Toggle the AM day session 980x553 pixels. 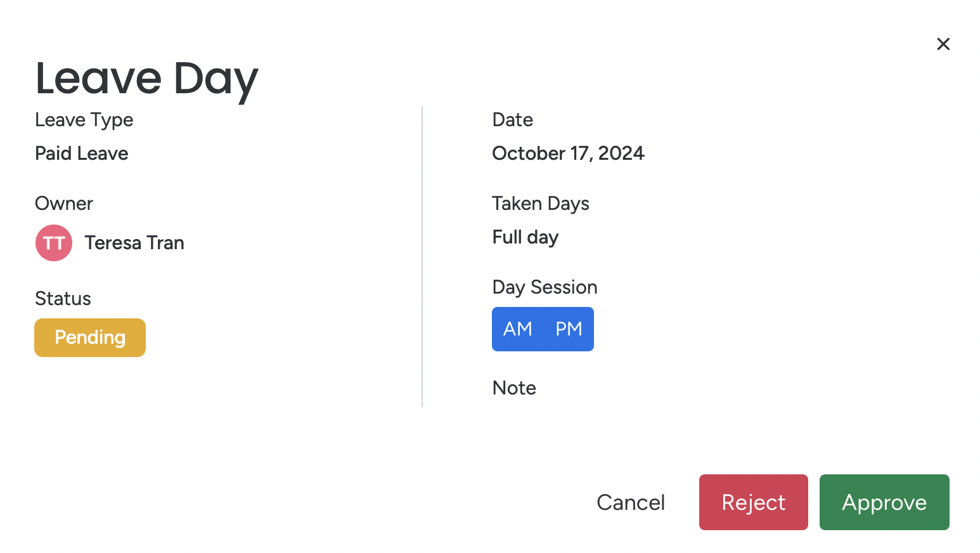[517, 329]
